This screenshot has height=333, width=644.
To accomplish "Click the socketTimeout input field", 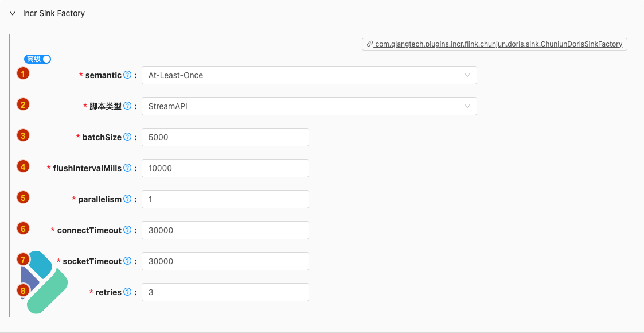I will pyautogui.click(x=225, y=261).
